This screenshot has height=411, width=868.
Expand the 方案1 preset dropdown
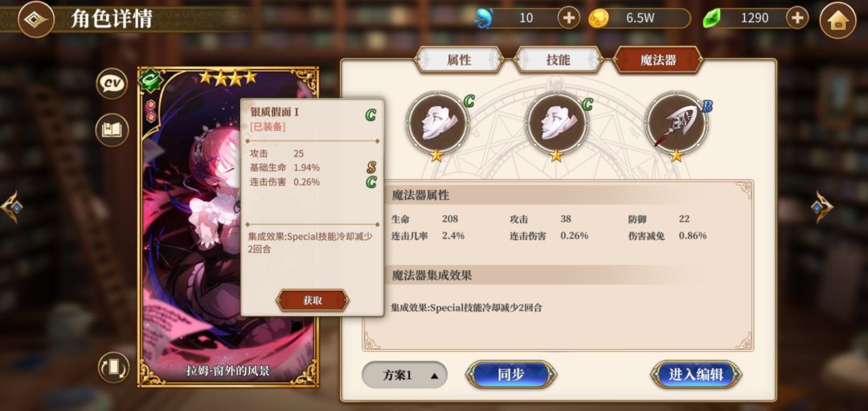click(404, 375)
